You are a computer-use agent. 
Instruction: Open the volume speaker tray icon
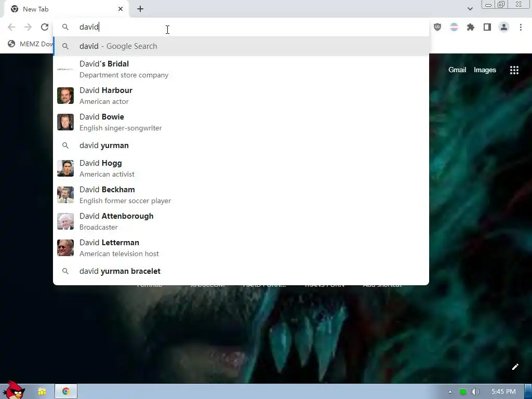475,392
